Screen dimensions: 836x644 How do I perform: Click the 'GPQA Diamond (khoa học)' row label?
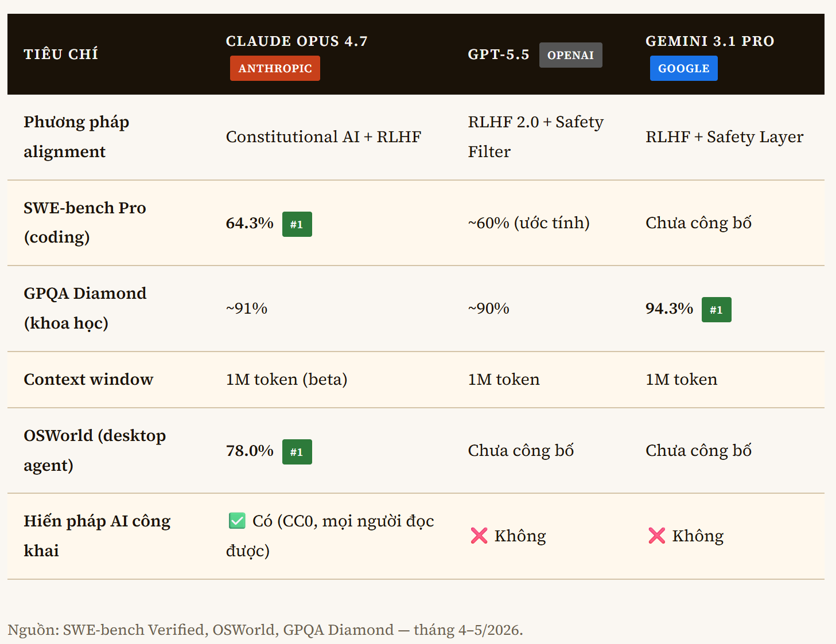85,309
